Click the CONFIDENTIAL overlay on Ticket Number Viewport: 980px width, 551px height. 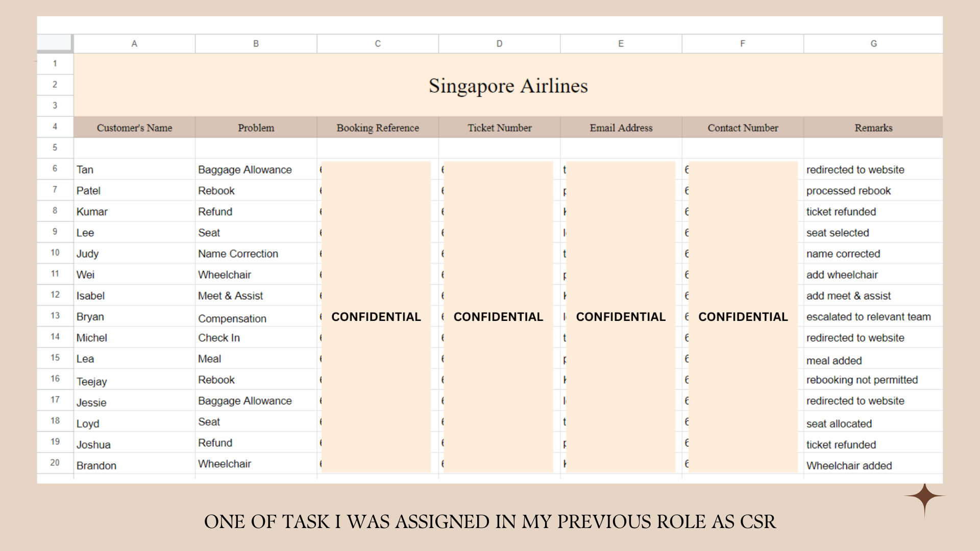[498, 317]
